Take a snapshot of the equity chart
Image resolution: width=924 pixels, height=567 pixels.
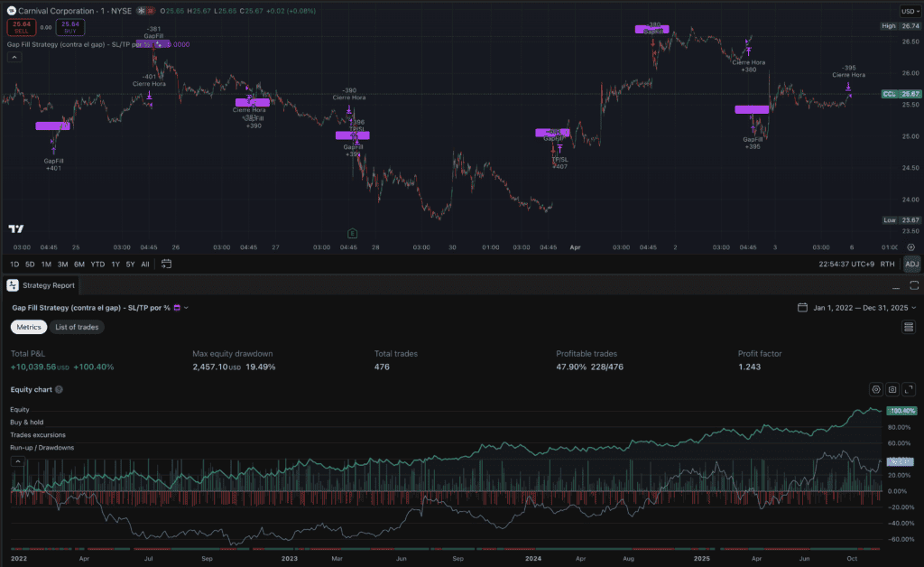892,390
